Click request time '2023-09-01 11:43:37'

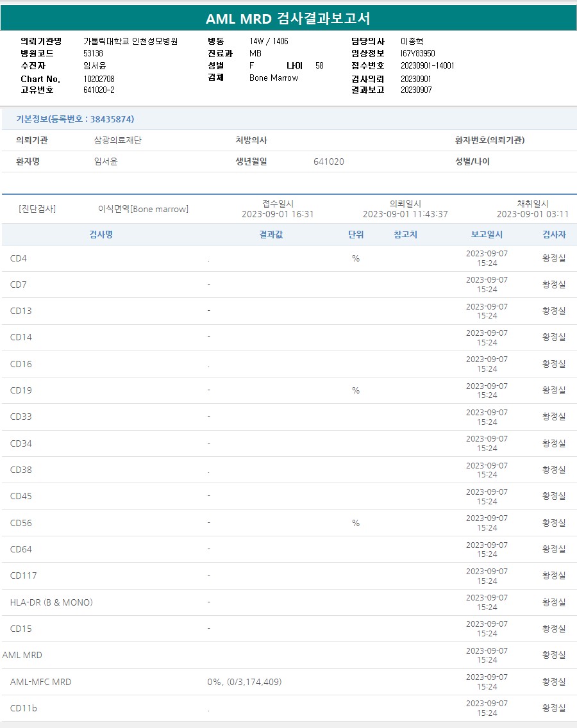(406, 214)
